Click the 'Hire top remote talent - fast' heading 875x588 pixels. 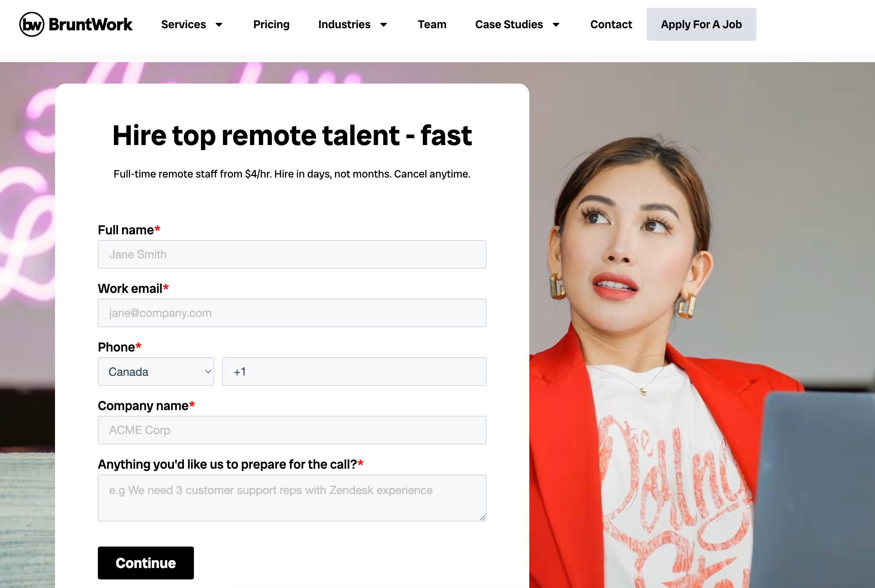tap(292, 135)
